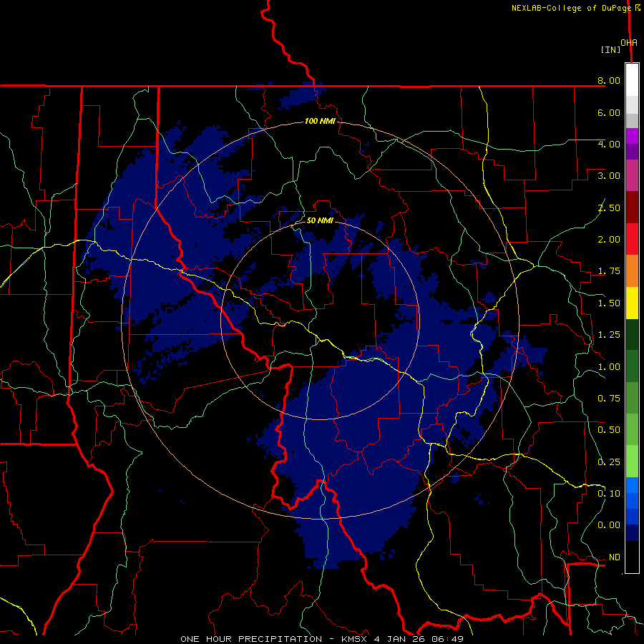644x644 pixels.
Task: Click the 4.00 legend value
Action: [x=609, y=144]
